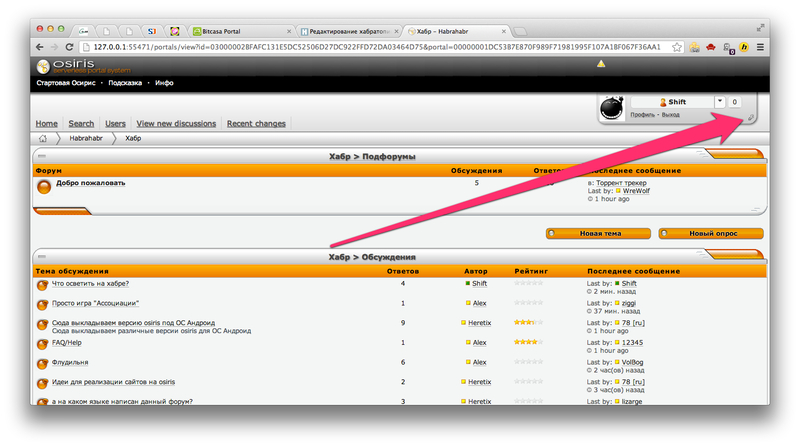This screenshot has width=800, height=447.
Task: Click topic icon beside Флудильня
Action: pyautogui.click(x=42, y=364)
